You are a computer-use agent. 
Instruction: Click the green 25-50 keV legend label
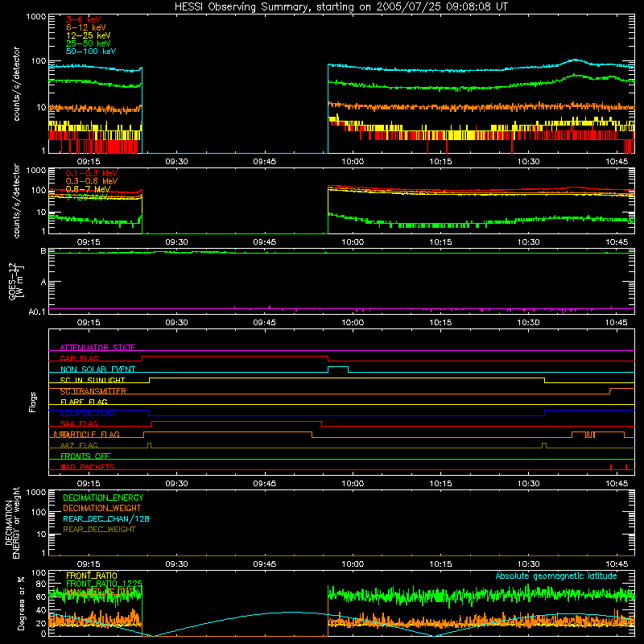pyautogui.click(x=88, y=43)
